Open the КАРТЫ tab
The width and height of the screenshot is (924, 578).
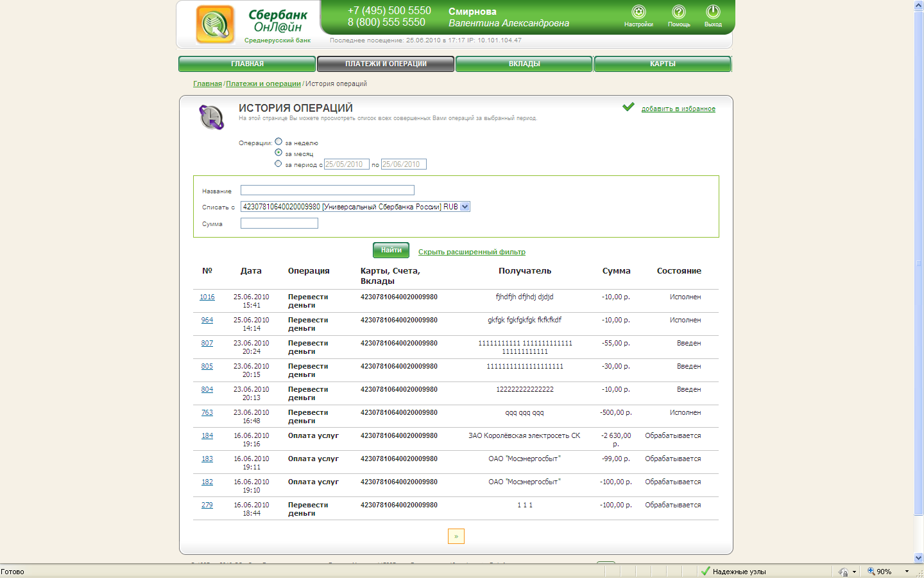[x=662, y=64]
